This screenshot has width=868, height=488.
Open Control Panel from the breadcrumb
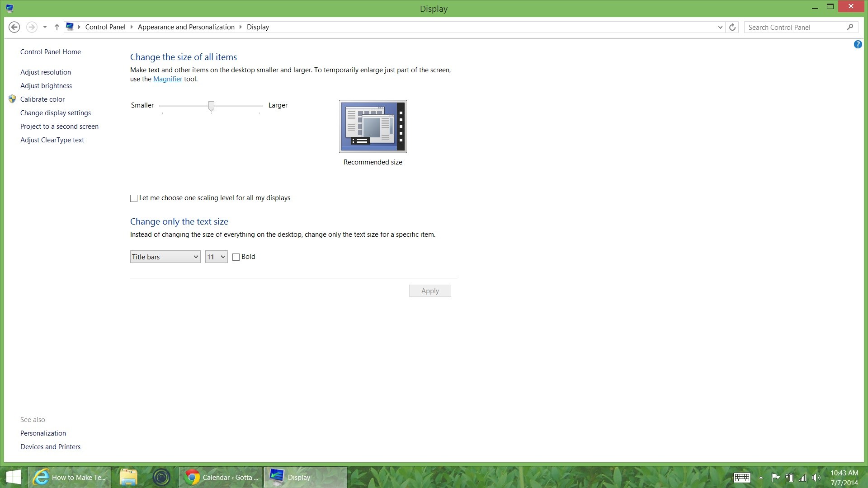coord(105,27)
